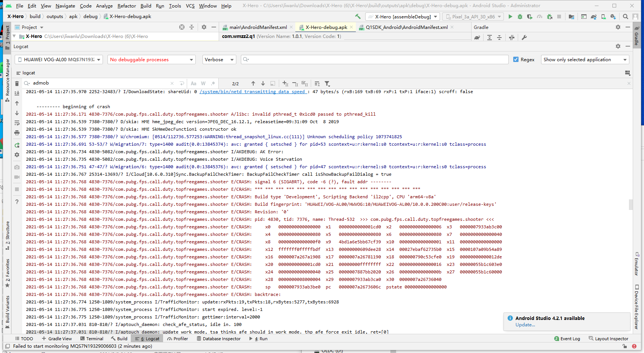Viewport: 644px width, 353px height.
Task: Open the Profiler tool window
Action: 178,338
